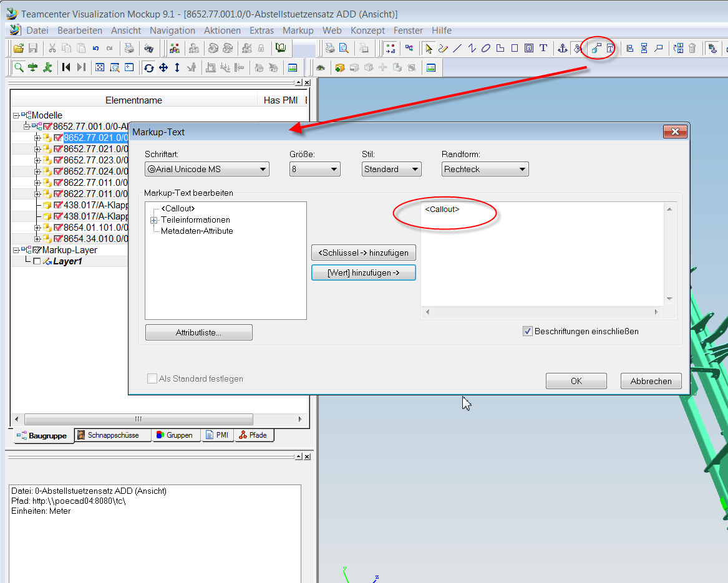Expand the 8652.77.023.0/0 tree node
728x583 pixels.
pos(37,160)
